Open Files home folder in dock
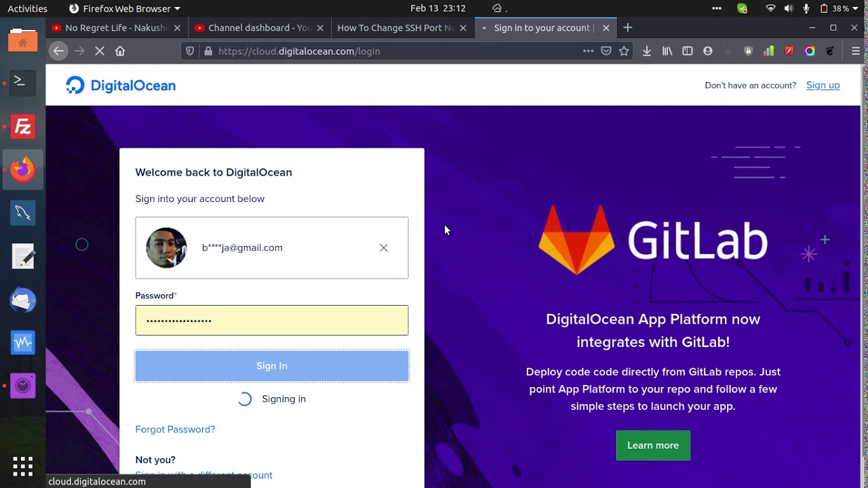The width and height of the screenshot is (868, 488). point(23,39)
